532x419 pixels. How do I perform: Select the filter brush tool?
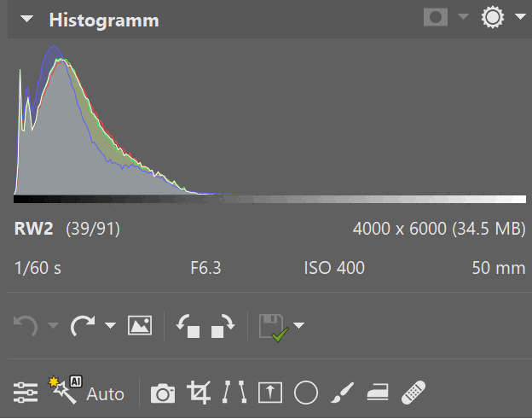(x=342, y=393)
